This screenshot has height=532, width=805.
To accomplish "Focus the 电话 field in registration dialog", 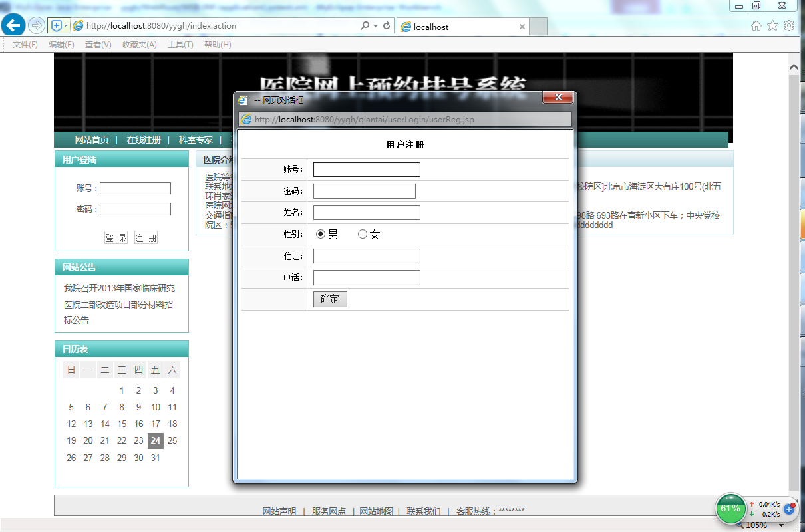I will [367, 277].
